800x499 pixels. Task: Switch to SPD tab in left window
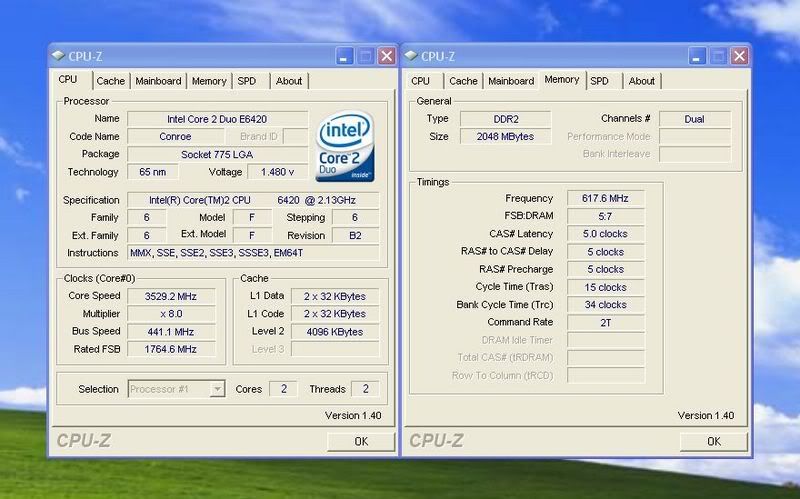pos(247,81)
